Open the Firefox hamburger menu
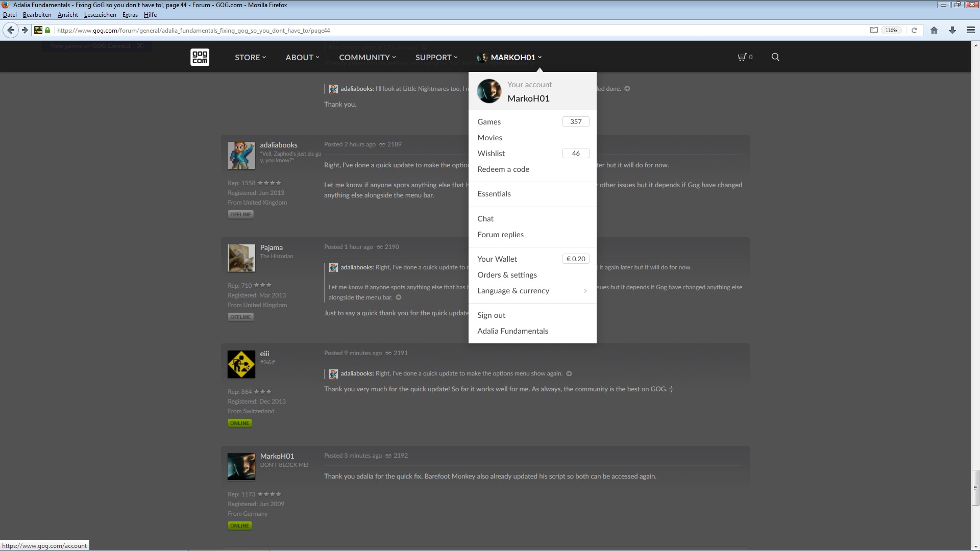 [971, 30]
